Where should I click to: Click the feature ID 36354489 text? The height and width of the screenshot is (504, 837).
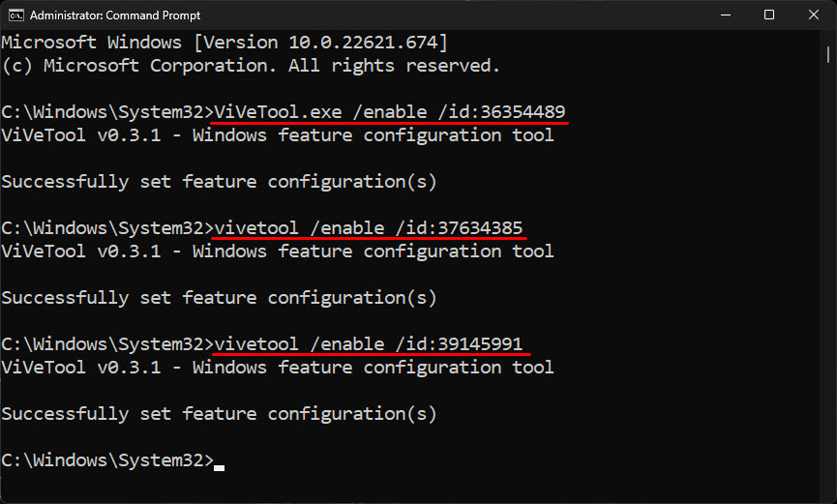[x=523, y=111]
